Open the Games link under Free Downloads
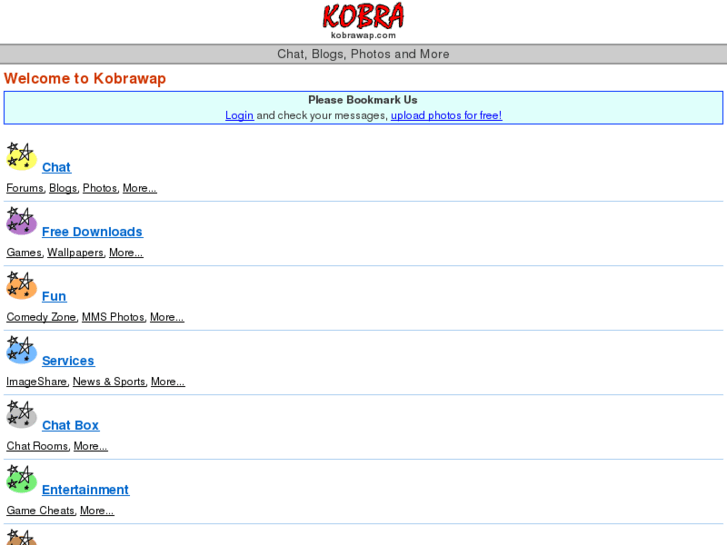The width and height of the screenshot is (727, 545). [24, 253]
